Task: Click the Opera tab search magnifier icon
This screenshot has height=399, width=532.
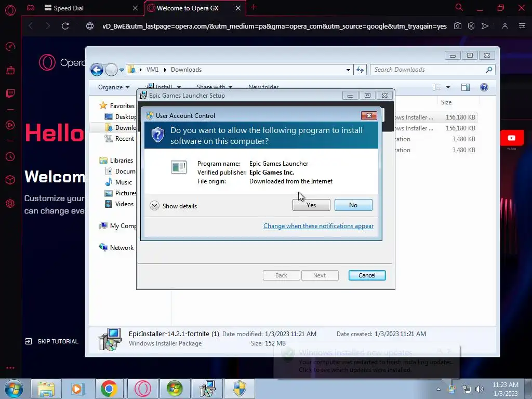Action: (459, 7)
